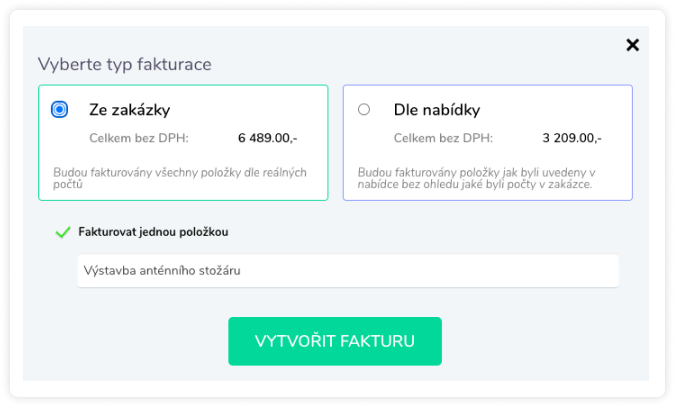The height and width of the screenshot is (407, 675).
Task: Click the description text about nabídce items
Action: point(475,178)
